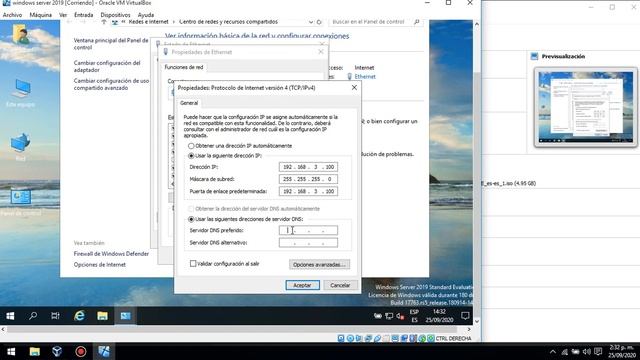Click 'Servidor DNS alternativo' field
Screen dimensions: 640x360
pos(308,242)
